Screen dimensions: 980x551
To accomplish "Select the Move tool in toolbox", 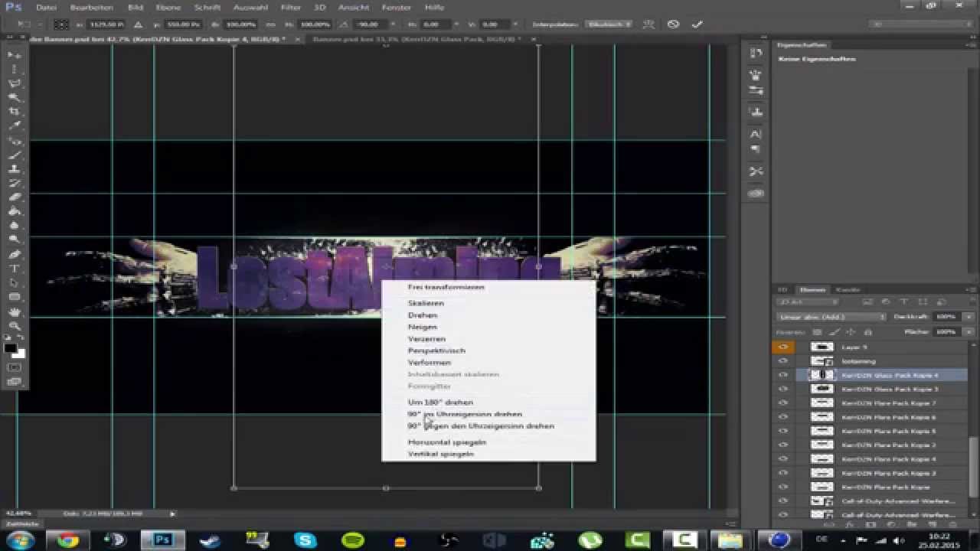I will click(15, 55).
